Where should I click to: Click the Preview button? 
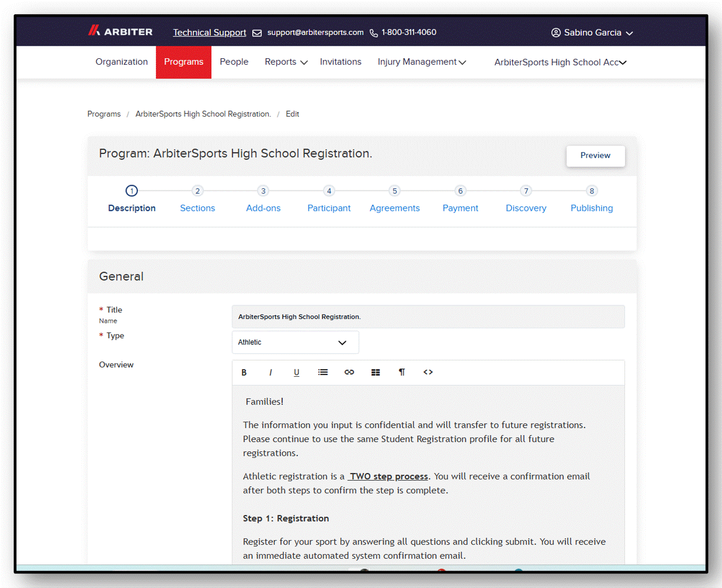click(596, 156)
